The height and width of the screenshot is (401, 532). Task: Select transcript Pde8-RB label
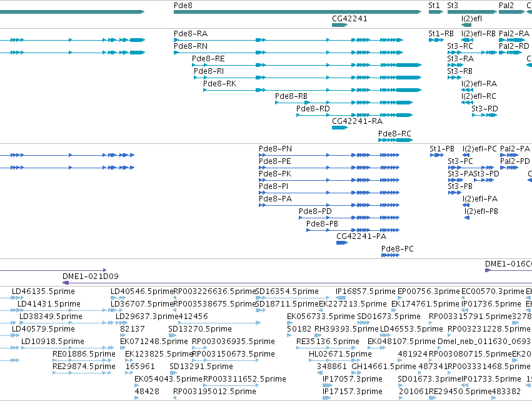[291, 96]
